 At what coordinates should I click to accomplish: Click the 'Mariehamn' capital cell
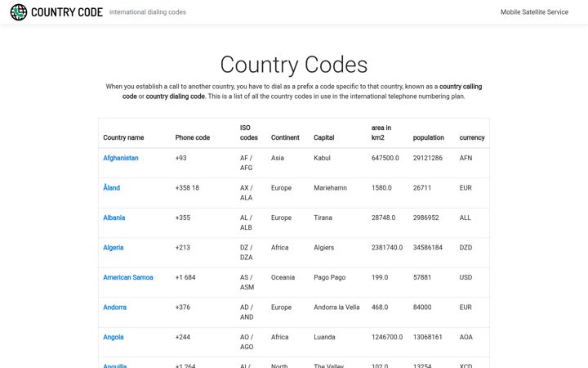[x=330, y=188]
